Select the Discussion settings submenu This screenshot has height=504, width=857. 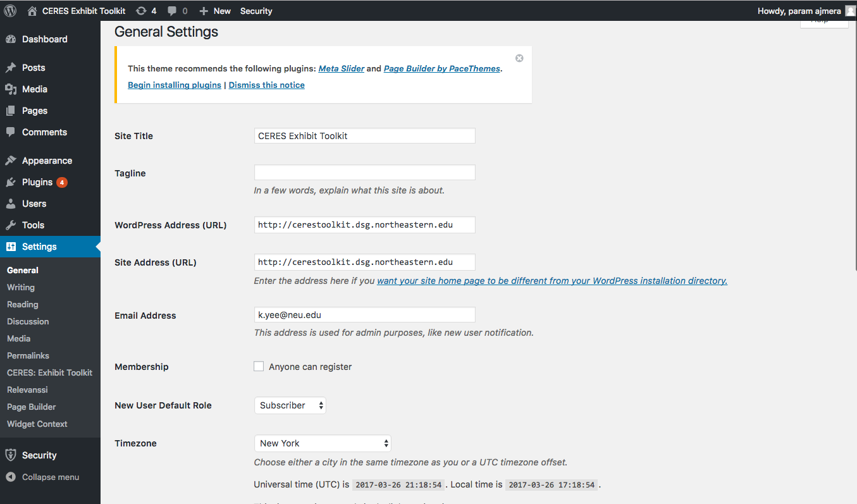click(x=28, y=321)
